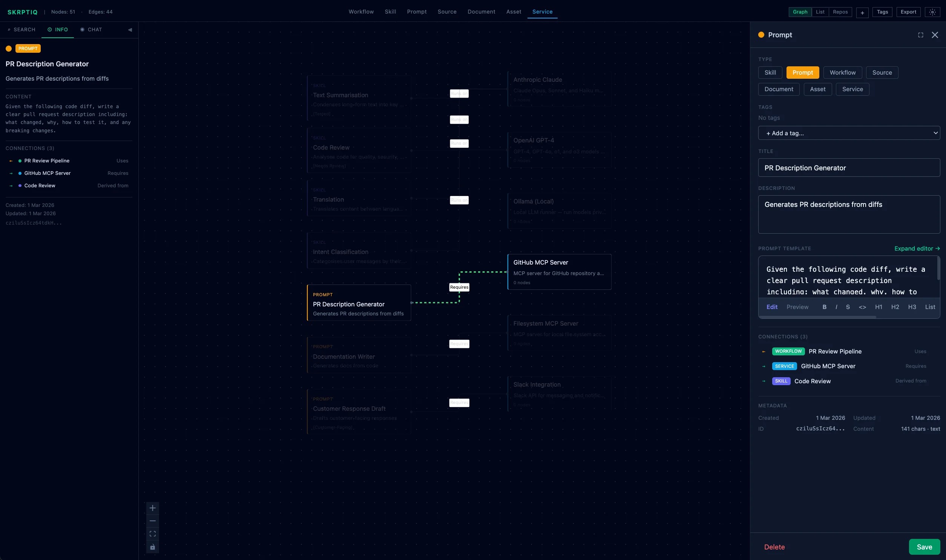Click inside the Title input field

coord(849,168)
